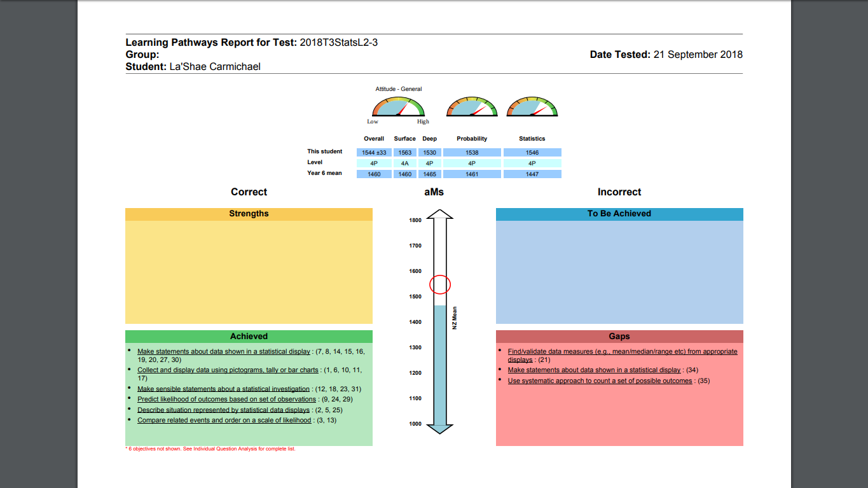
Task: Click the Achieved panel header
Action: click(249, 337)
